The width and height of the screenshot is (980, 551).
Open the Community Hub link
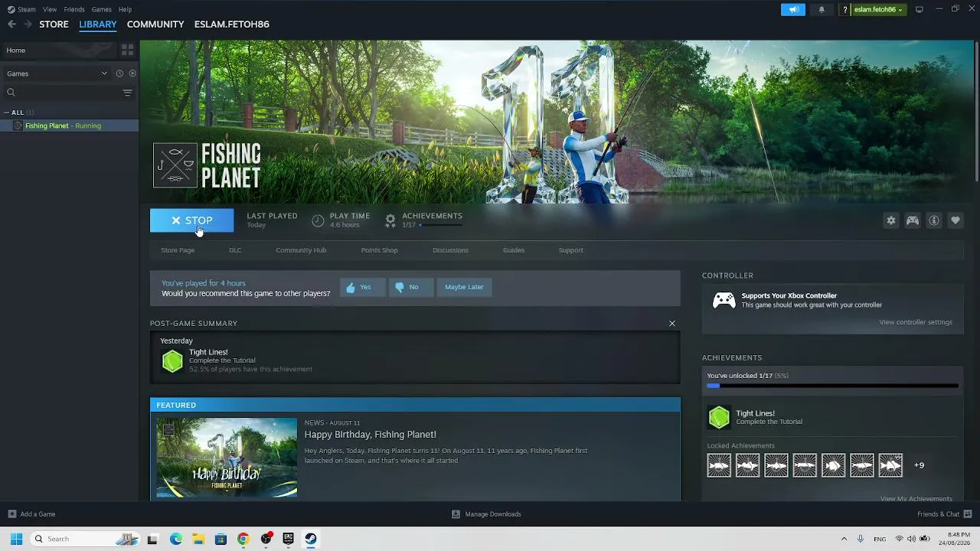pyautogui.click(x=301, y=250)
